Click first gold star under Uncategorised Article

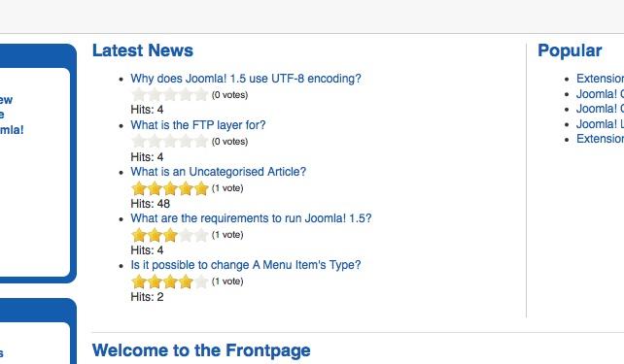[x=139, y=188]
